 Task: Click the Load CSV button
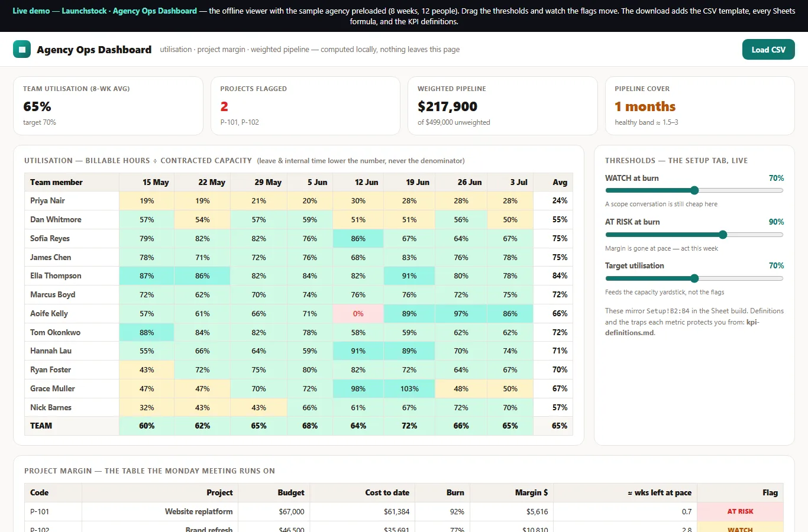[768, 50]
